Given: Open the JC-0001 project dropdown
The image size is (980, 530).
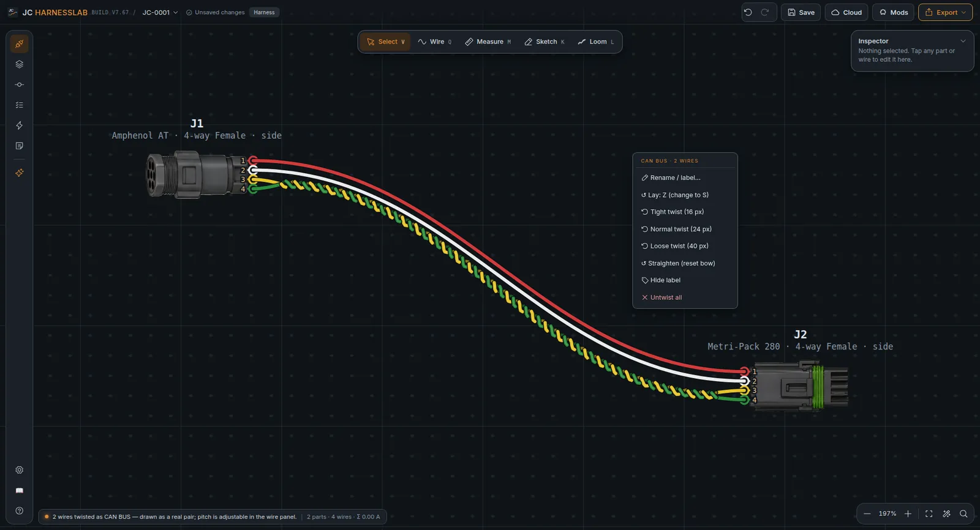Looking at the screenshot, I should point(160,12).
